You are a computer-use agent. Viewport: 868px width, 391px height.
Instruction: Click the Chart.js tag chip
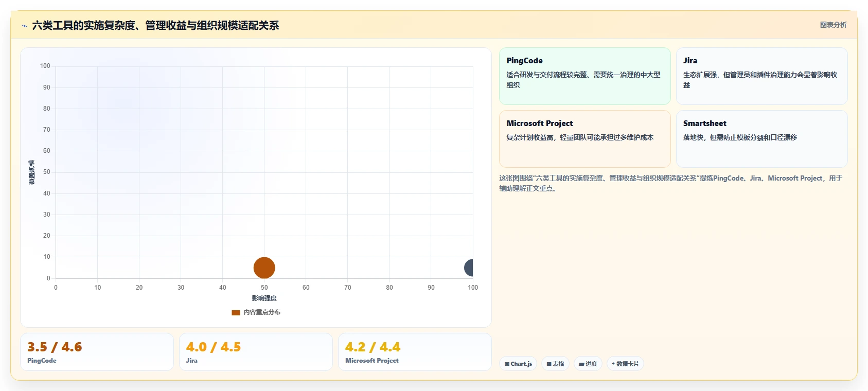[518, 364]
